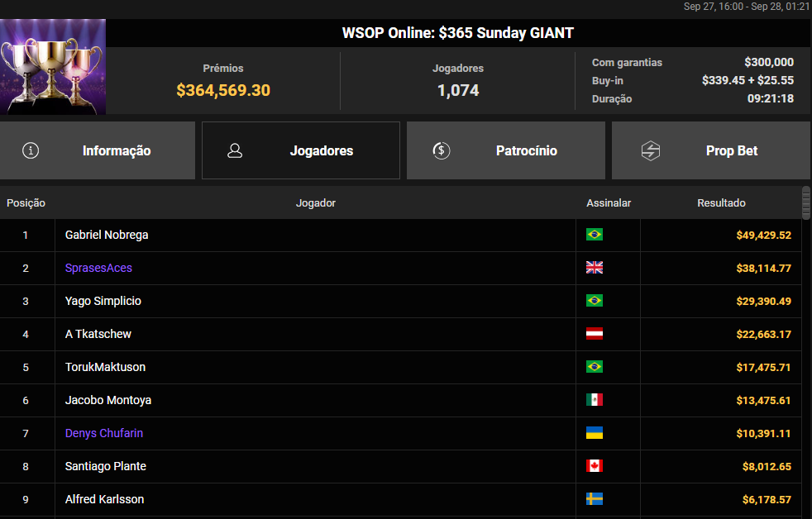Screen dimensions: 812x519
Task: Open Denys Chufarin player link
Action: point(104,434)
